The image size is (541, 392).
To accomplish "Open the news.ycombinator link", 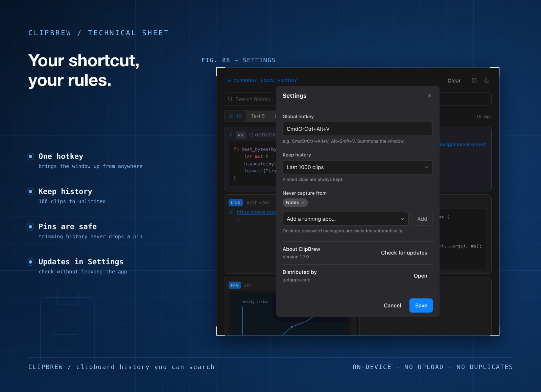I will [x=256, y=212].
